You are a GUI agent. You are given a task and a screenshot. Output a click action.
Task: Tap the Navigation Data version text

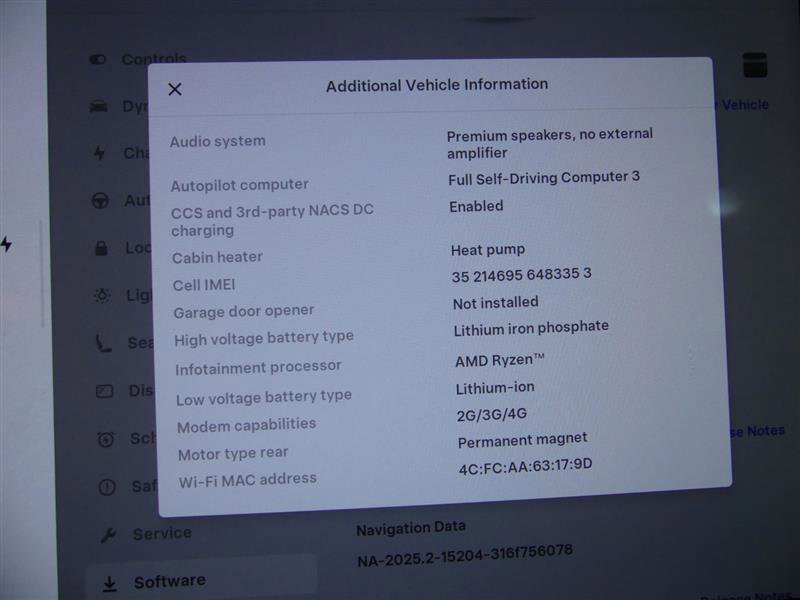coord(464,550)
